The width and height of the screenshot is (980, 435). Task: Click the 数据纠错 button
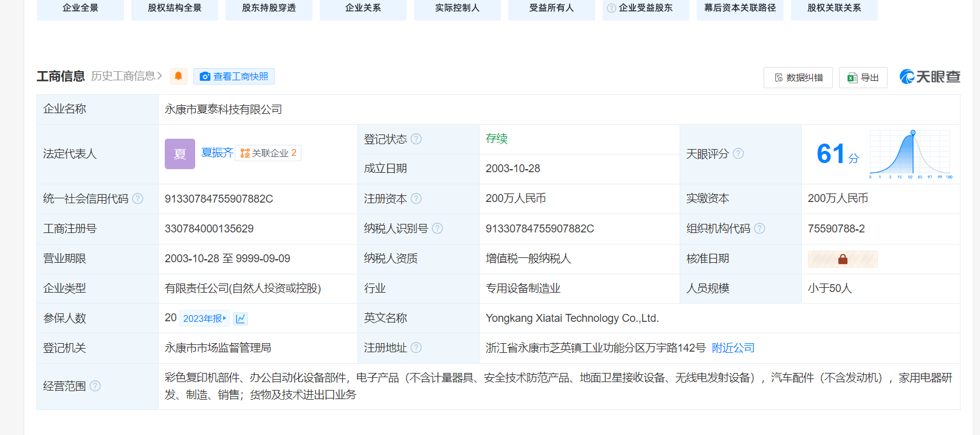(798, 77)
